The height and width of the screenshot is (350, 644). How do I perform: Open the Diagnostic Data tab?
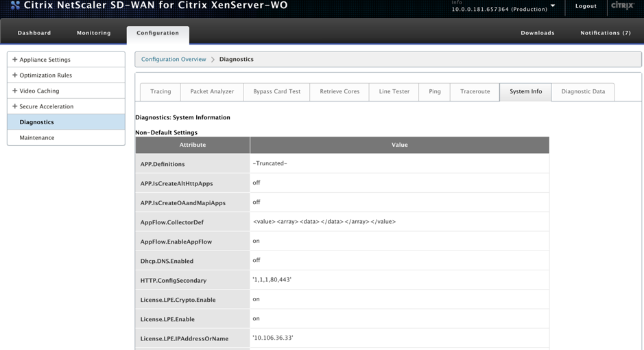[x=583, y=91]
